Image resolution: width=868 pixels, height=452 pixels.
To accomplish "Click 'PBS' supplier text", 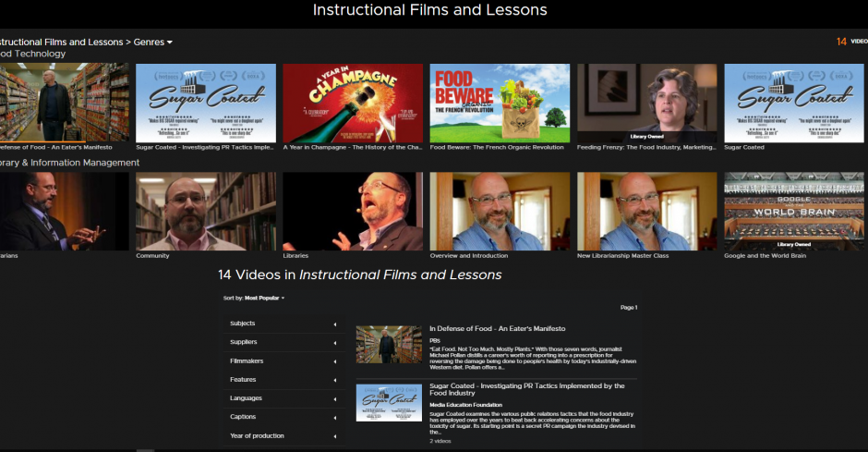I will [435, 341].
